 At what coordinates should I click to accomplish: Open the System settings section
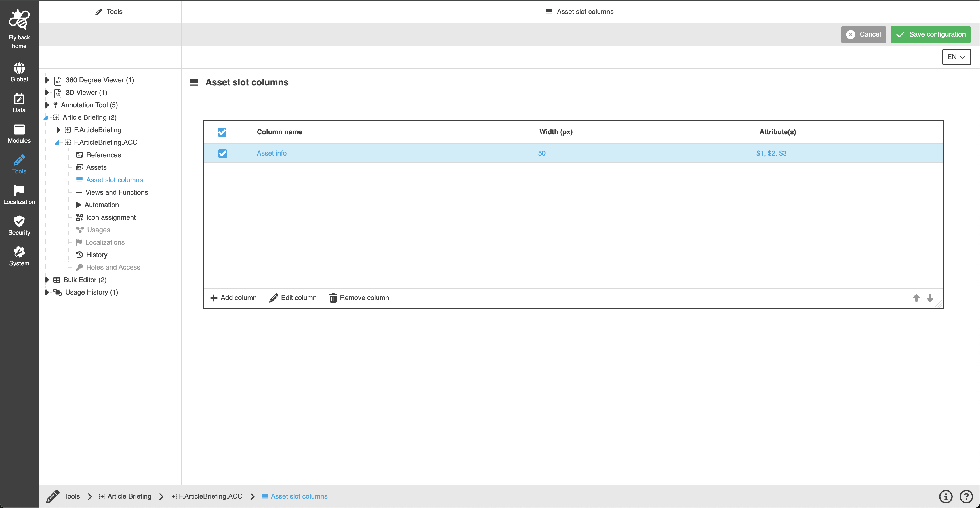(x=19, y=256)
